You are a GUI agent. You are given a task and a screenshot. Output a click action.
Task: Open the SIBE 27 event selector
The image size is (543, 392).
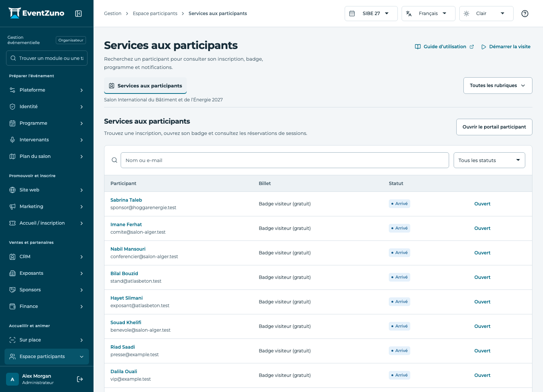(371, 14)
